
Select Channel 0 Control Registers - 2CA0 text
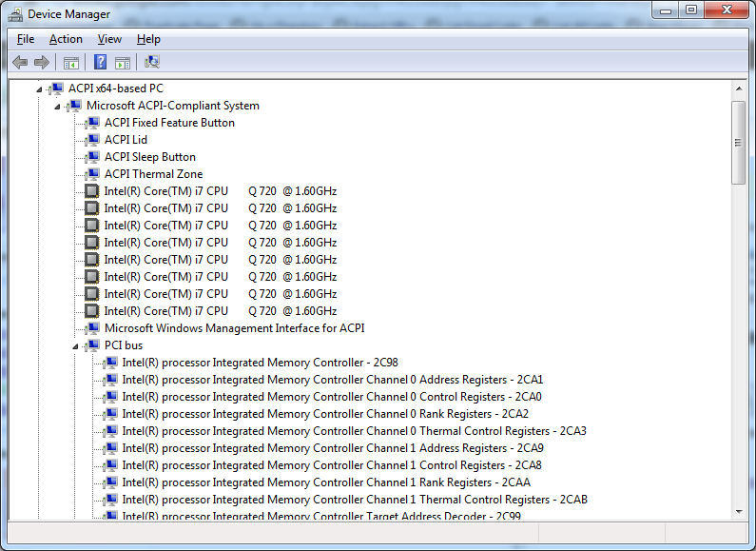pos(332,397)
